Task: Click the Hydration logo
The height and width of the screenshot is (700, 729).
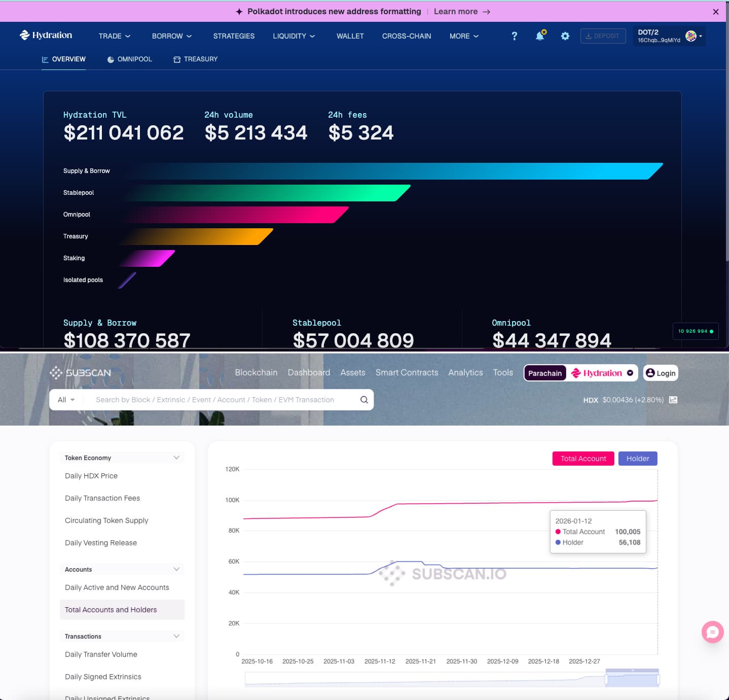Action: tap(46, 36)
